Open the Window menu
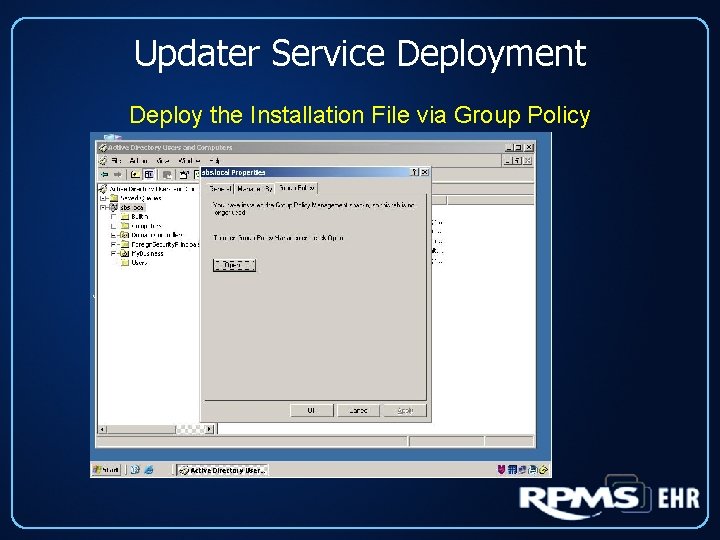 189,161
